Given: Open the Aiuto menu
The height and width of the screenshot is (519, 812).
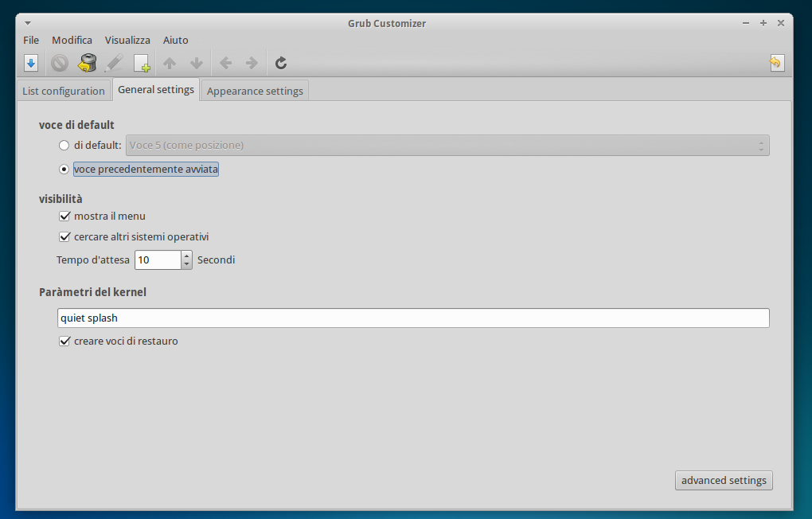Looking at the screenshot, I should click(x=176, y=40).
